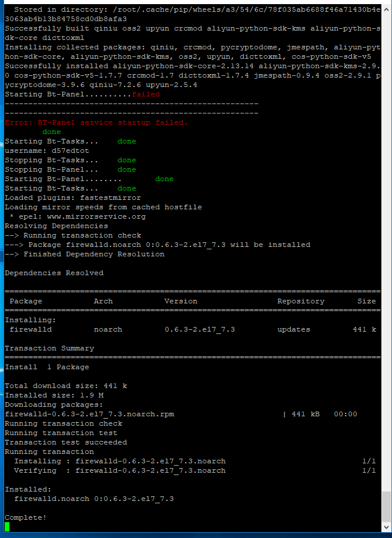Screen dimensions: 392x538
Task: Click 'Installed size: 1.9 M' line
Action: click(54, 395)
